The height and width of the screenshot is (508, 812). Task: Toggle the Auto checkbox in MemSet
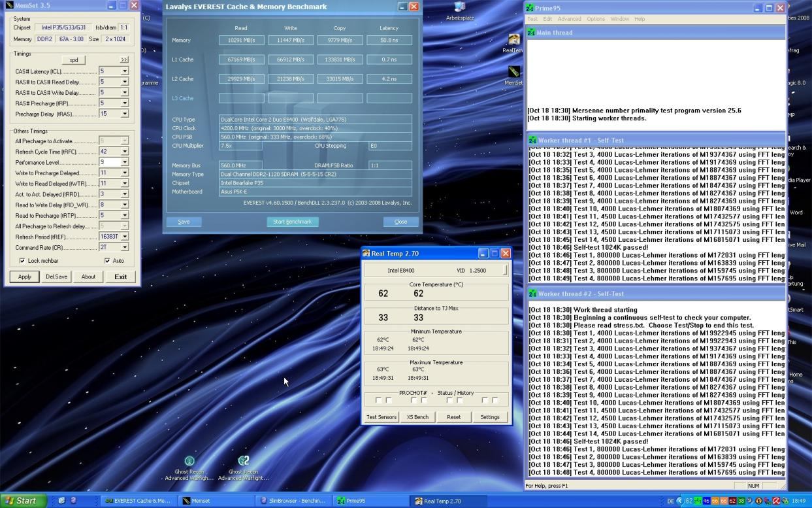pyautogui.click(x=107, y=260)
